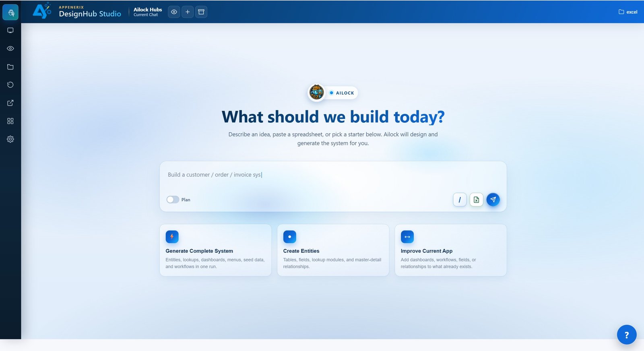Select the Create Entities card
The height and width of the screenshot is (351, 644).
pos(333,250)
